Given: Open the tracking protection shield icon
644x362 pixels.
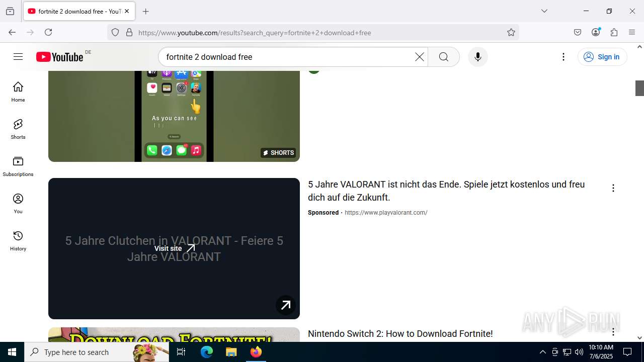Looking at the screenshot, I should (x=115, y=33).
